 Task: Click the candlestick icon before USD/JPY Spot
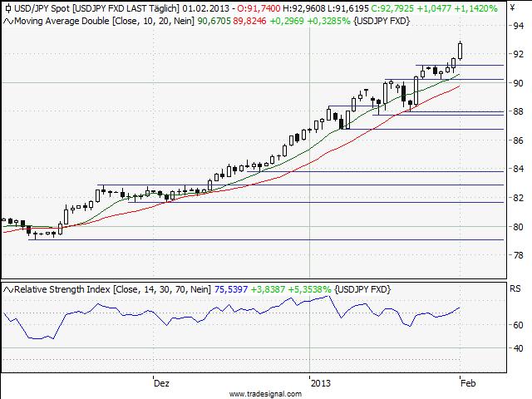7,7
